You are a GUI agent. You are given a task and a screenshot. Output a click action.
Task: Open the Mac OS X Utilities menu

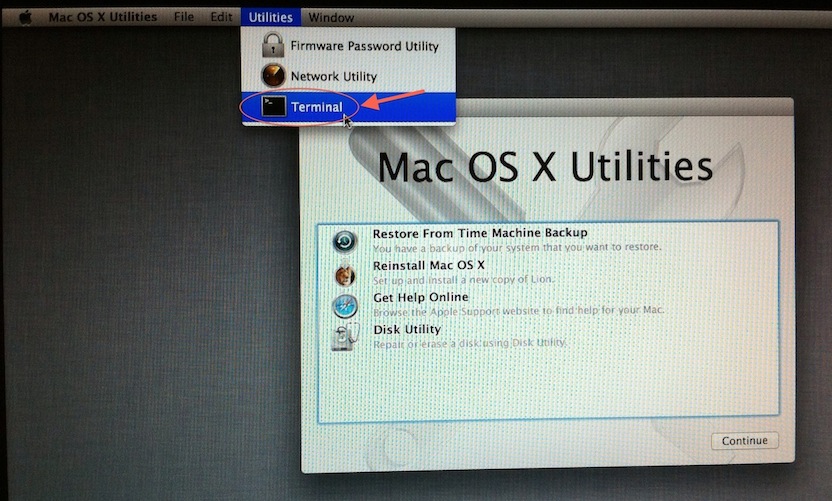click(x=102, y=17)
